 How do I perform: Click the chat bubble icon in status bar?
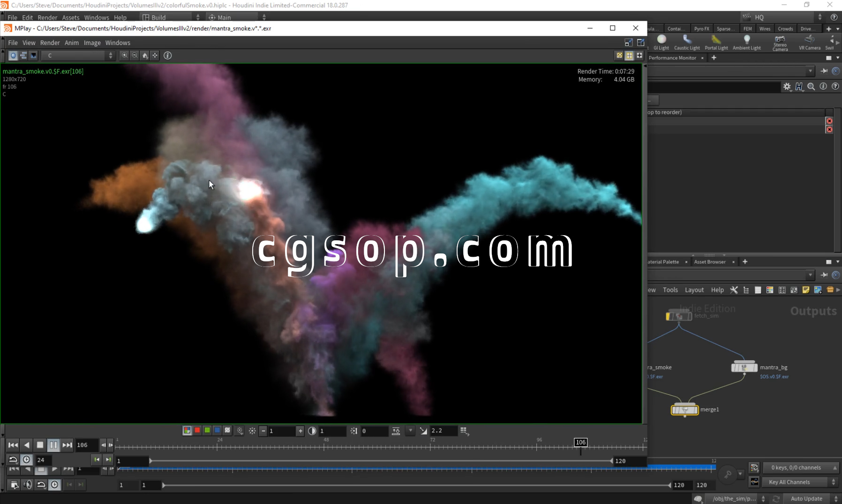[698, 499]
